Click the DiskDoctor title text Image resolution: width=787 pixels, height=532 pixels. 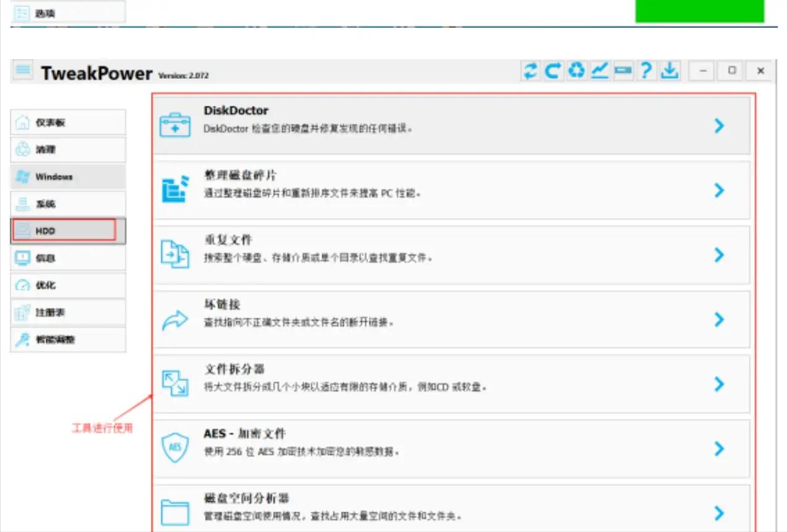coord(236,110)
